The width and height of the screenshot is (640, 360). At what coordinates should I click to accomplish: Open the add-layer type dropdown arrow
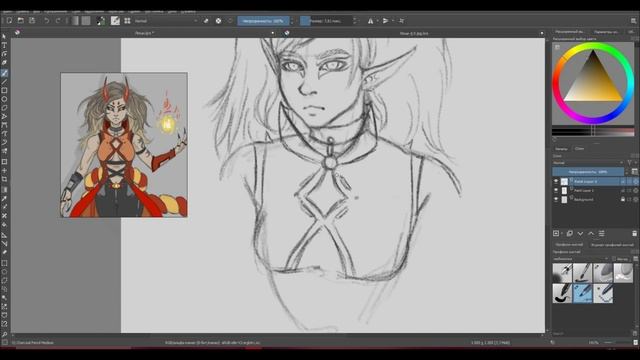562,233
